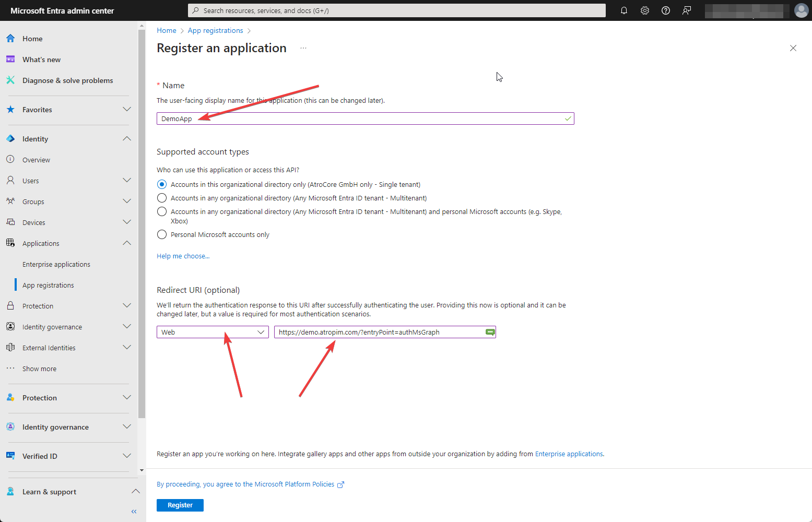Screen dimensions: 812x522
Task: Select Personal Microsoft accounts only
Action: coord(162,234)
